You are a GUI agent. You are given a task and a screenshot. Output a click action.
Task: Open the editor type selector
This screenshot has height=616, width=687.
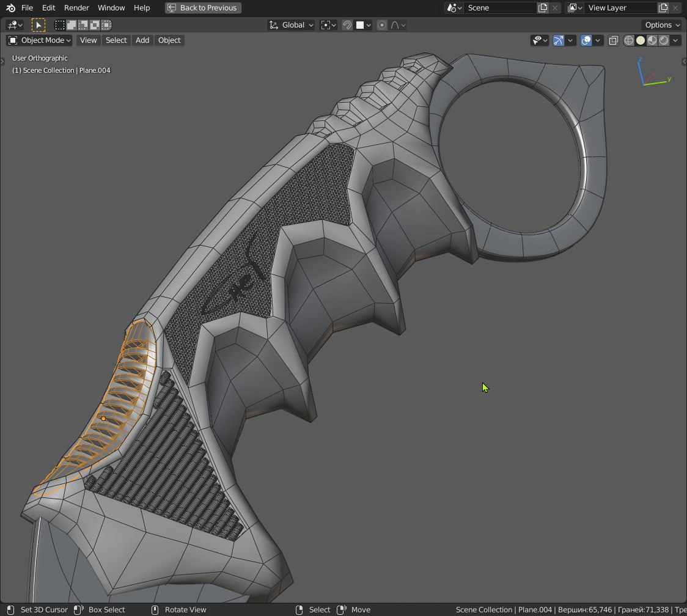click(x=15, y=25)
